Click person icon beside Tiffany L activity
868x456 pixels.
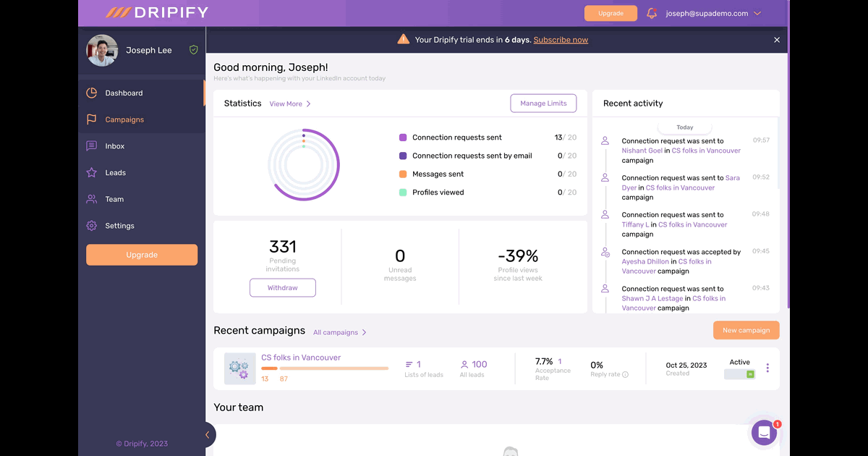pos(605,214)
